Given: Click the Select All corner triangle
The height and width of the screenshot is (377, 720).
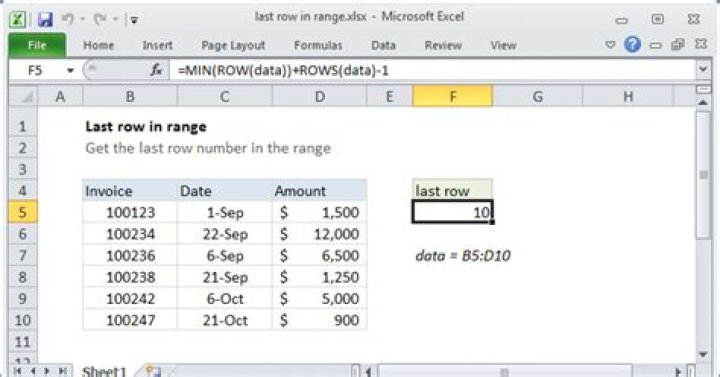Looking at the screenshot, I should point(23,96).
